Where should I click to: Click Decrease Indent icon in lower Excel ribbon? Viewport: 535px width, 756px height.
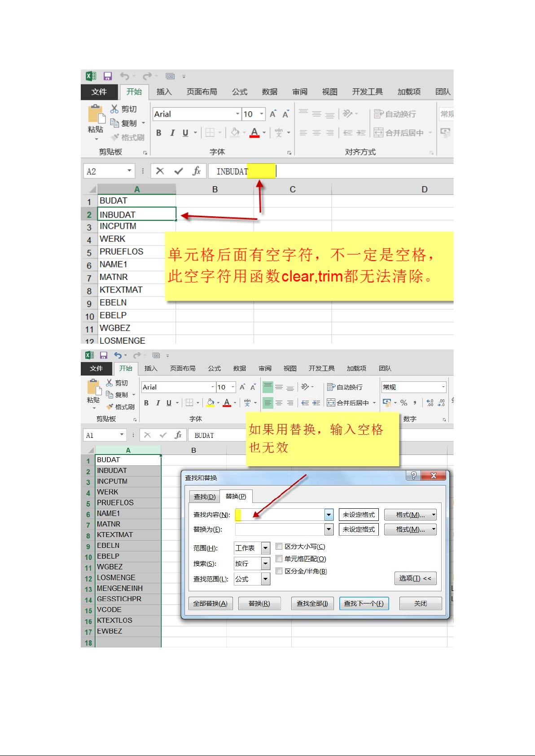coord(305,403)
